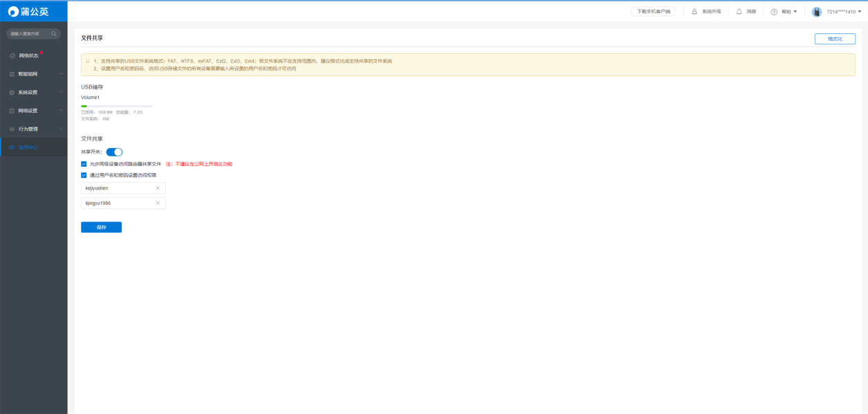Click the 格式化 button
868x414 pixels.
tap(835, 39)
